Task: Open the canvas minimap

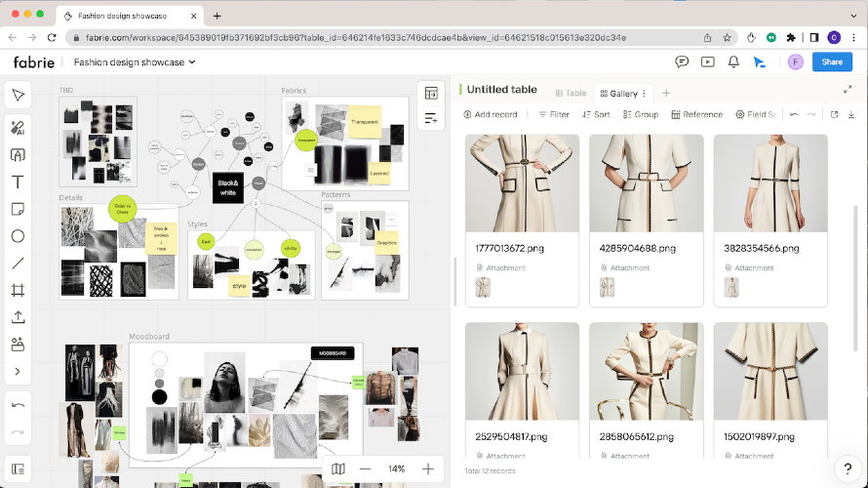Action: coord(338,469)
